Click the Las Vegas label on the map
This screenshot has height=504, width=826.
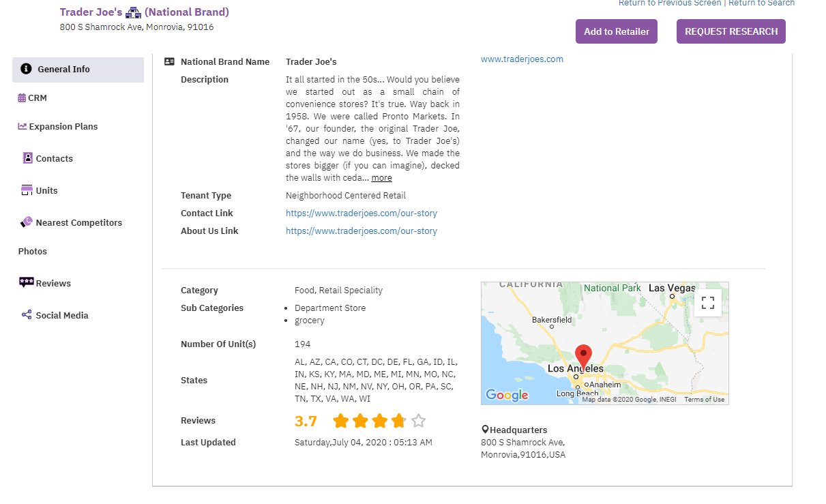coord(672,288)
